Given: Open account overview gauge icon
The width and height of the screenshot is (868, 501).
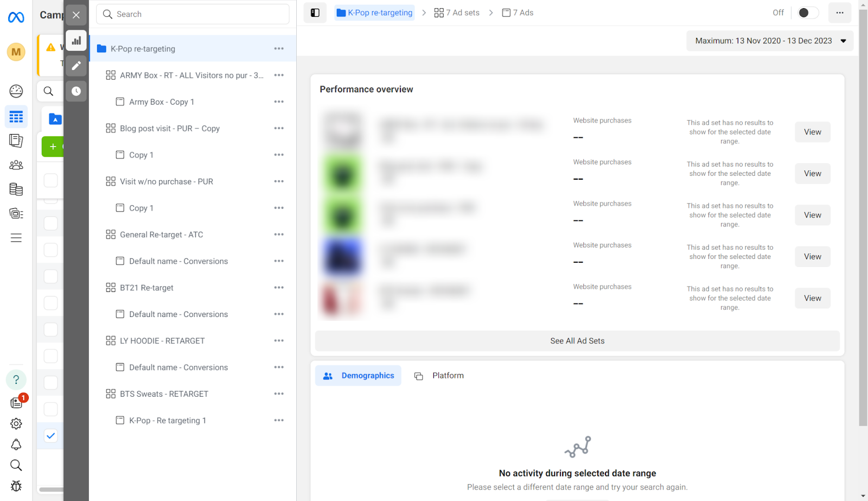Looking at the screenshot, I should (16, 91).
